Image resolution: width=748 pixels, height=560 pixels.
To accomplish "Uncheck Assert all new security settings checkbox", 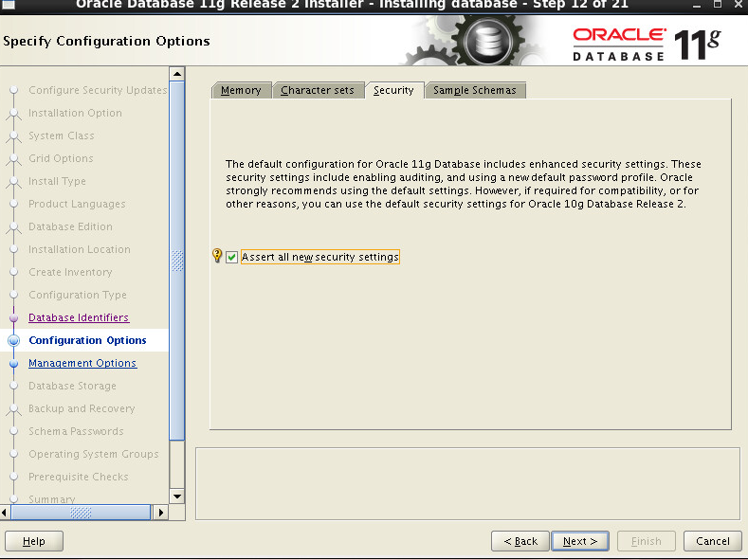I will coord(232,258).
